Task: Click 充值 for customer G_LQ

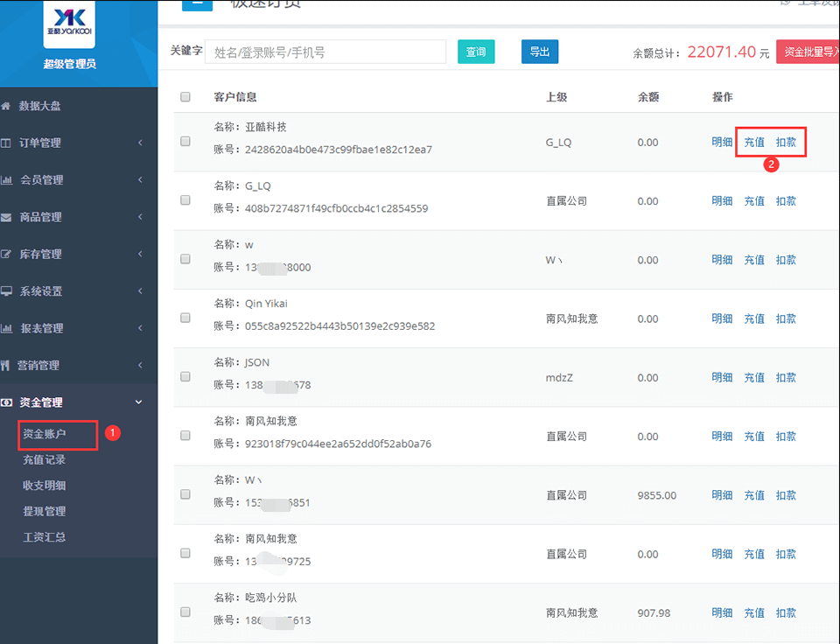Action: point(754,201)
